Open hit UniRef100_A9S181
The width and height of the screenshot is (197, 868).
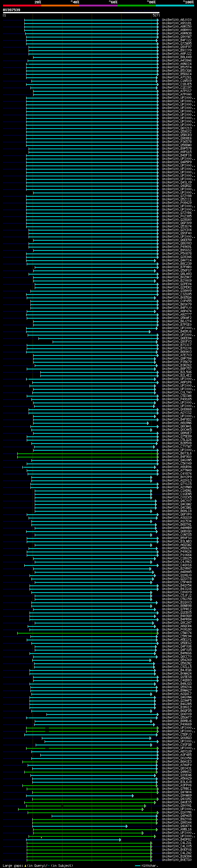(177, 23)
